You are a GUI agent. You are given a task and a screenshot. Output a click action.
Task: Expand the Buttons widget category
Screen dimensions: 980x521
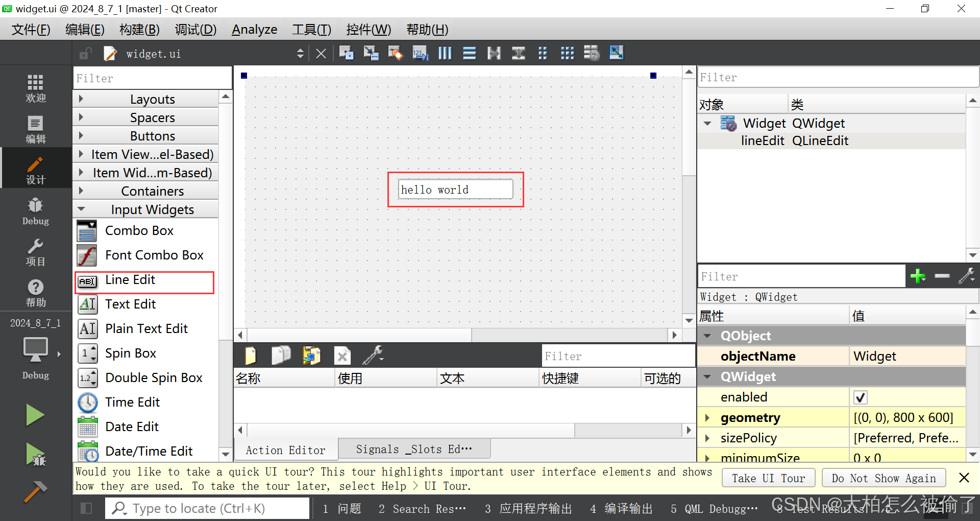[x=81, y=135]
